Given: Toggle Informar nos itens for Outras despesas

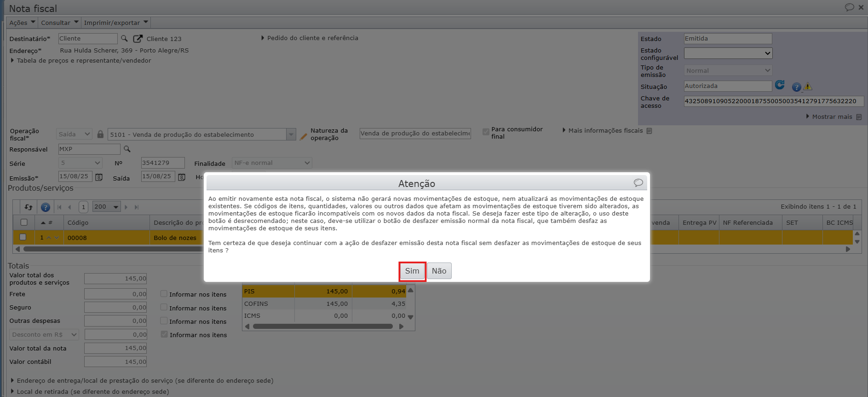Looking at the screenshot, I should point(164,321).
